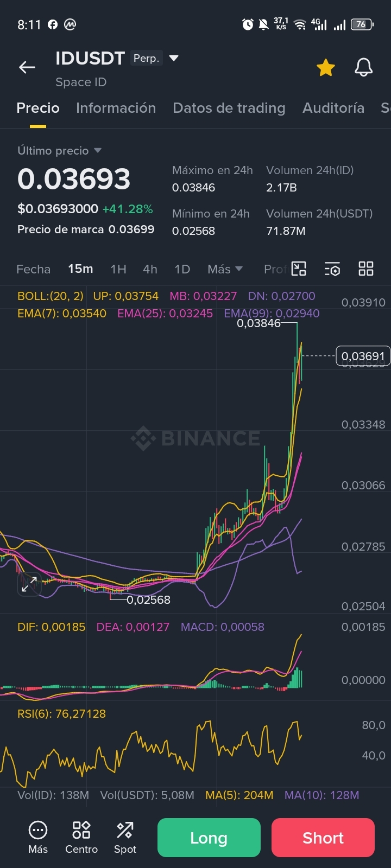Viewport: 391px width, 868px height.
Task: Tap the Perp. contract label
Action: (146, 58)
